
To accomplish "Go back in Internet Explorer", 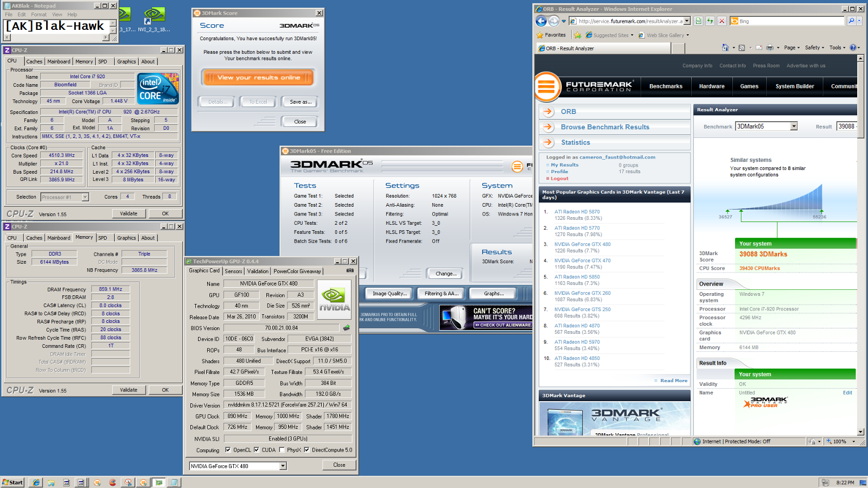I will point(541,21).
